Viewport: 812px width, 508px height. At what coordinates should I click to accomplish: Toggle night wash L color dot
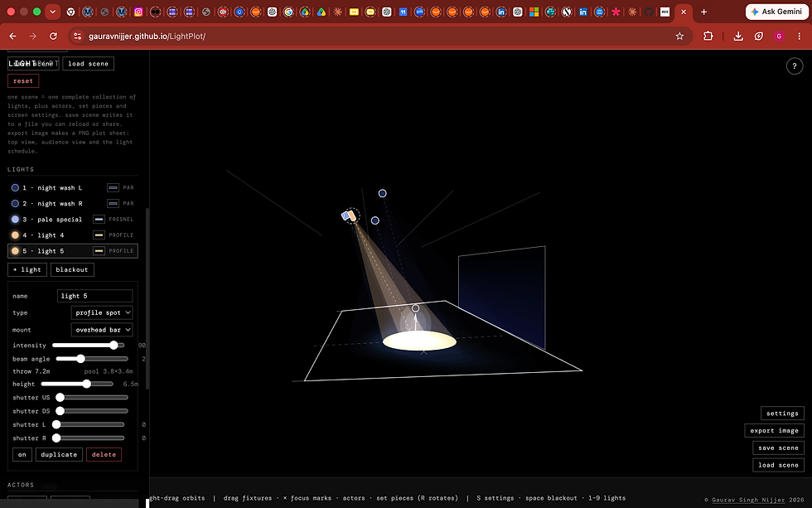15,187
